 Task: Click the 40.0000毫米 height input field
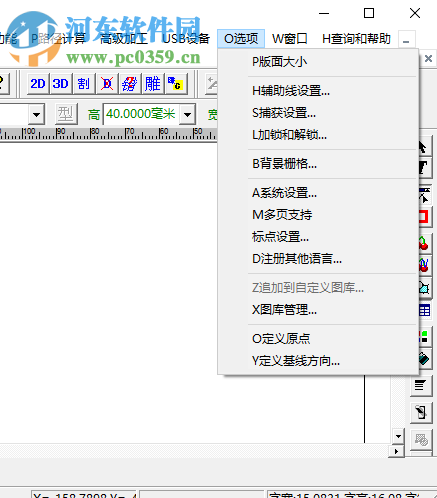coord(141,114)
